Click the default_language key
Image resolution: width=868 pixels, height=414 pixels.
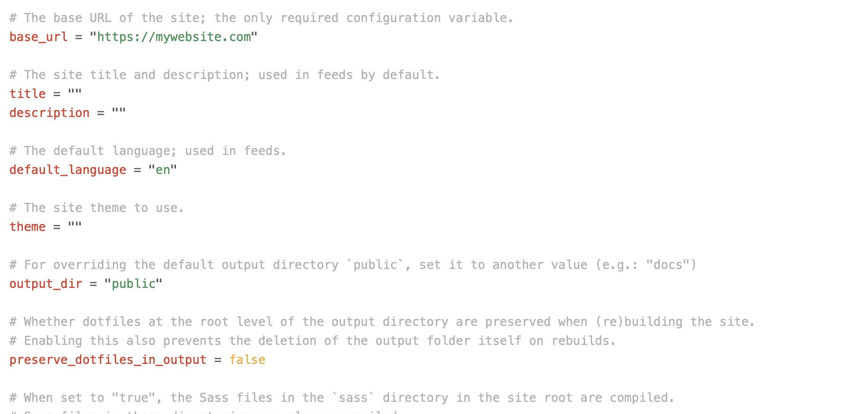coord(68,170)
